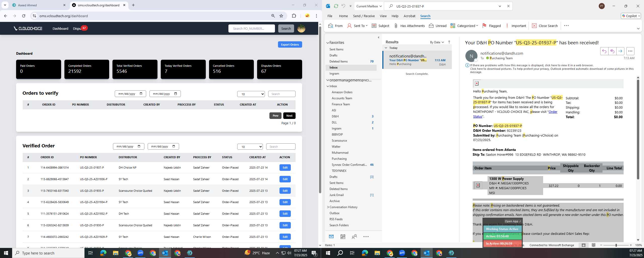
Task: Switch to Aseed Ahmed Chrome tab
Action: pyautogui.click(x=39, y=5)
